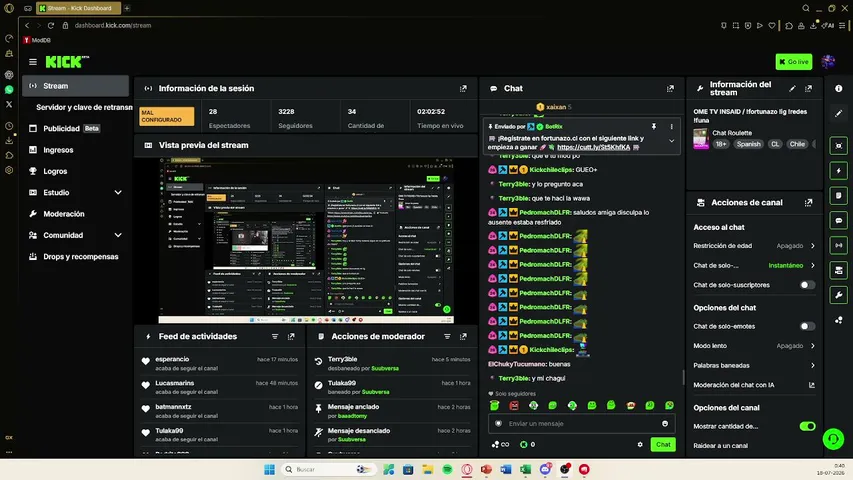Viewport: 853px width, 480px height.
Task: Open the cutt.ly link in pinned message
Action: [594, 147]
